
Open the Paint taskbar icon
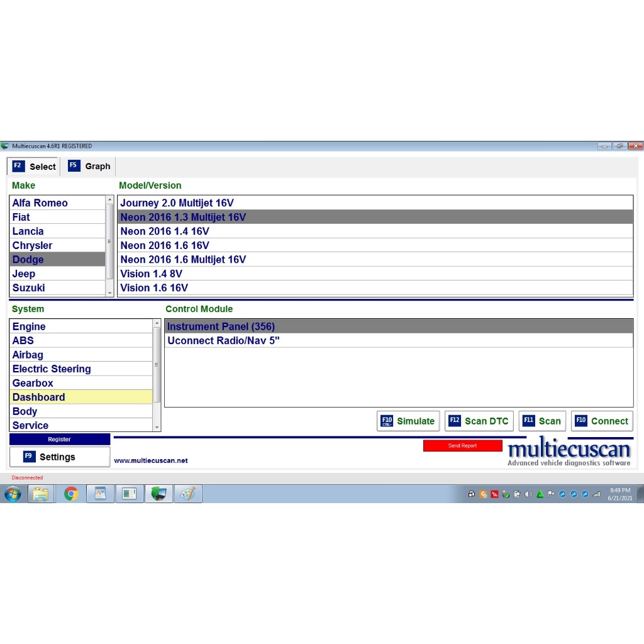pyautogui.click(x=187, y=494)
